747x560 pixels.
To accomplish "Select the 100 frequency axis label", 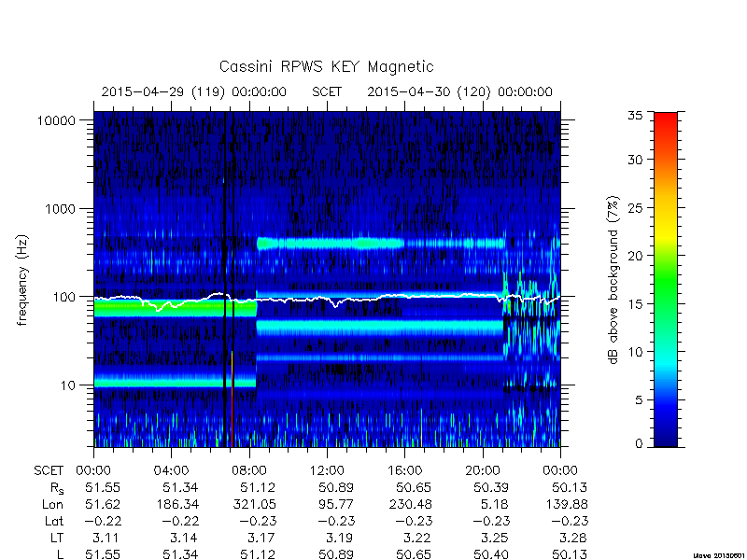I will 64,297.
